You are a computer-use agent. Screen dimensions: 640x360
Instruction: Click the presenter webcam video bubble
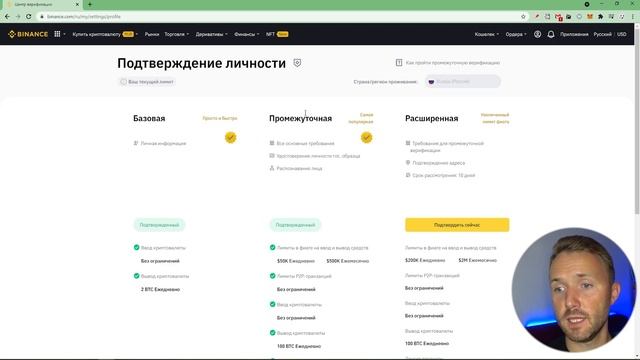tap(574, 290)
